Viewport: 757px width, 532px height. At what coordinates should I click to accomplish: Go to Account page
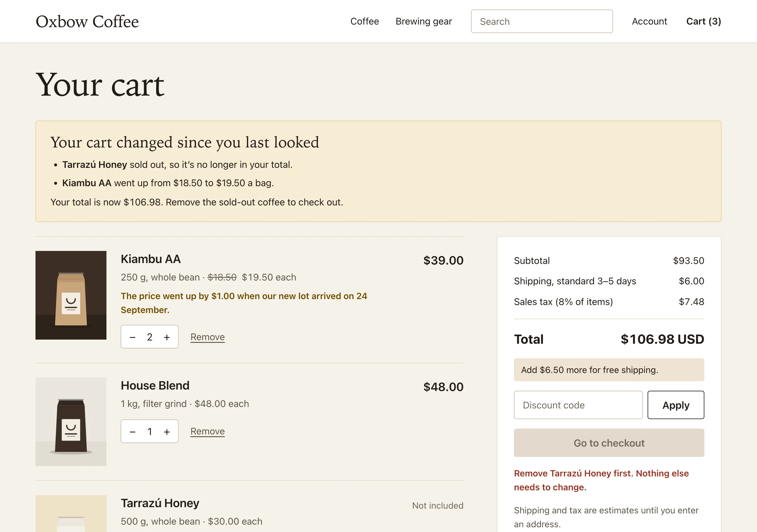click(649, 21)
